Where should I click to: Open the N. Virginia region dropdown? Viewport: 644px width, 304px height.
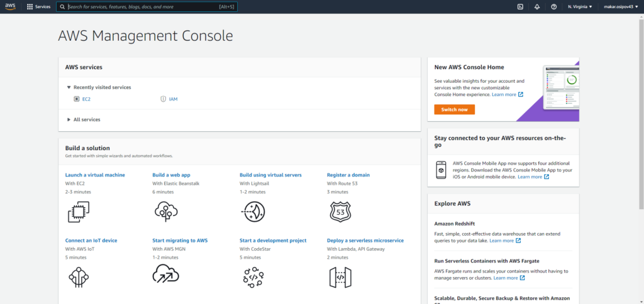point(580,6)
